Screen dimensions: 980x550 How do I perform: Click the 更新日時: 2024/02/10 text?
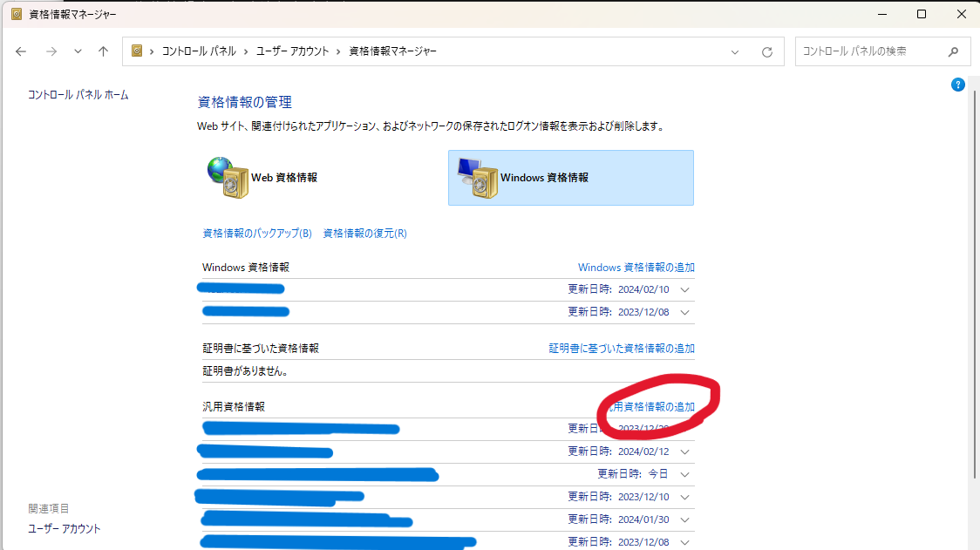618,289
